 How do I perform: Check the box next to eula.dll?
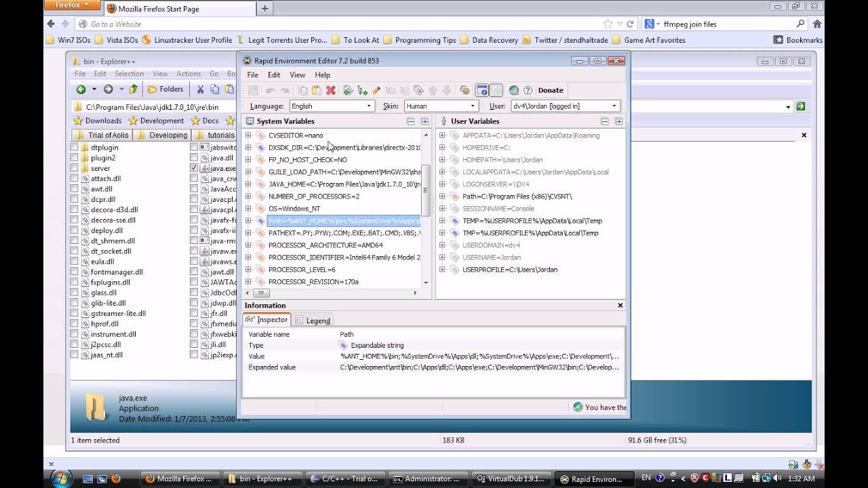[75, 262]
